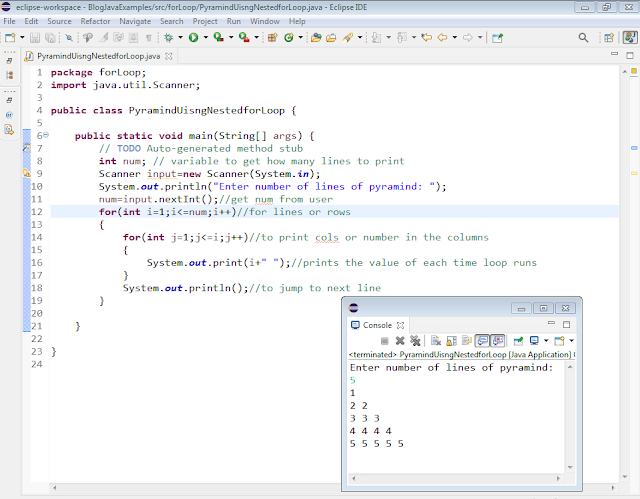Toggle the Pin Editor icon
Screen dimensions: 640x499
497,38
